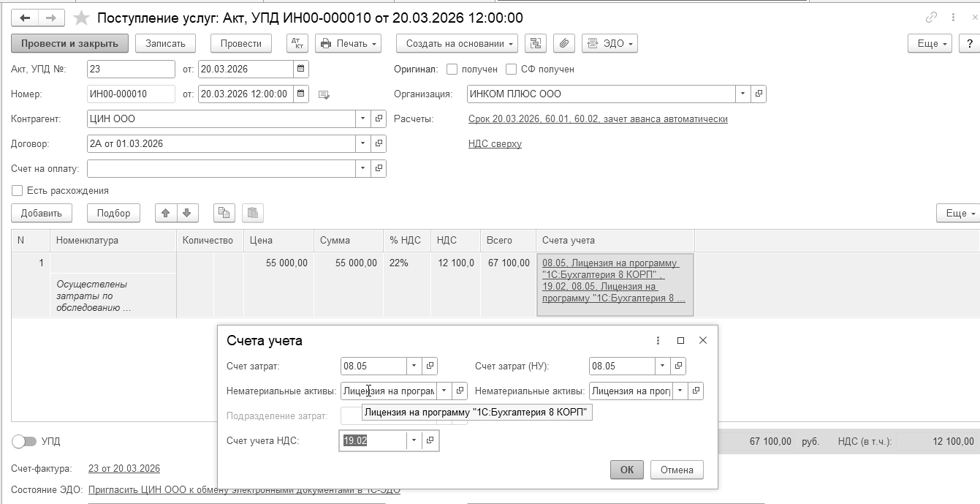Expand the Счет на оплату dropdown

point(363,169)
